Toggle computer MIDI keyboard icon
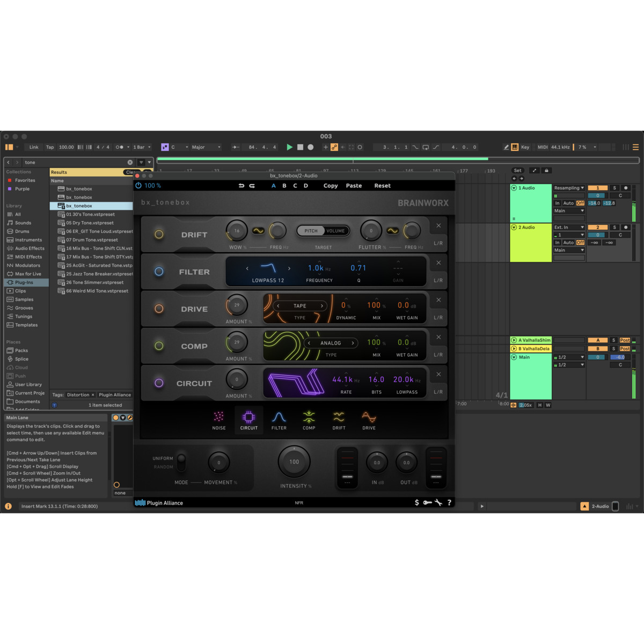 click(x=515, y=147)
